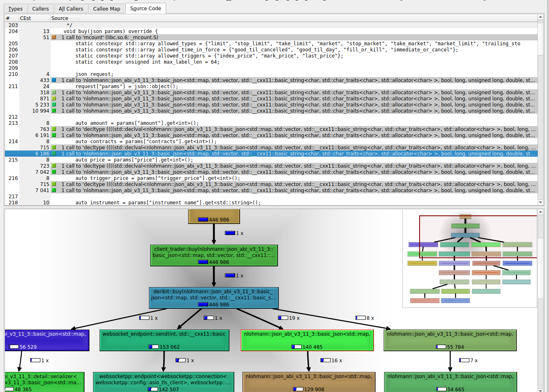The height and width of the screenshot is (392, 549).
Task: Click the color square beside cost 7 041
Action: 54,190
